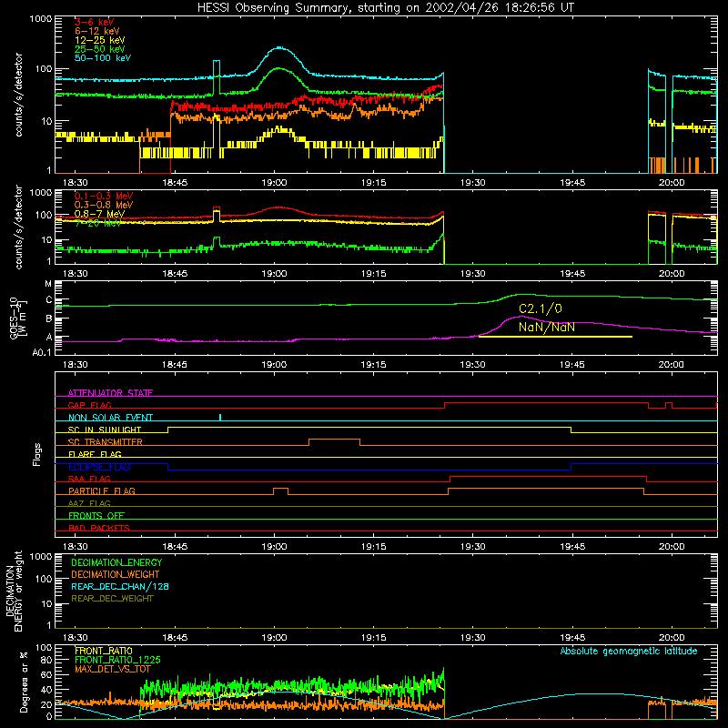Select the SAA_FLAG label
The width and height of the screenshot is (728, 728).
(89, 479)
